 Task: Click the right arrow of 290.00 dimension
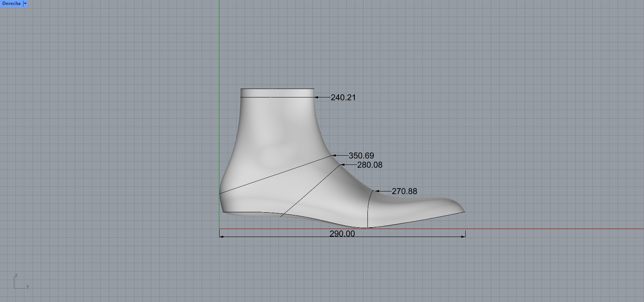(463, 237)
